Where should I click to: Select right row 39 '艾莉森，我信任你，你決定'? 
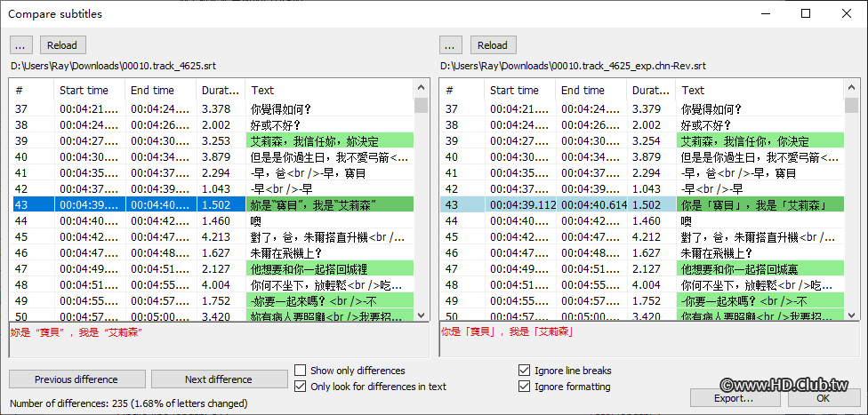point(643,141)
